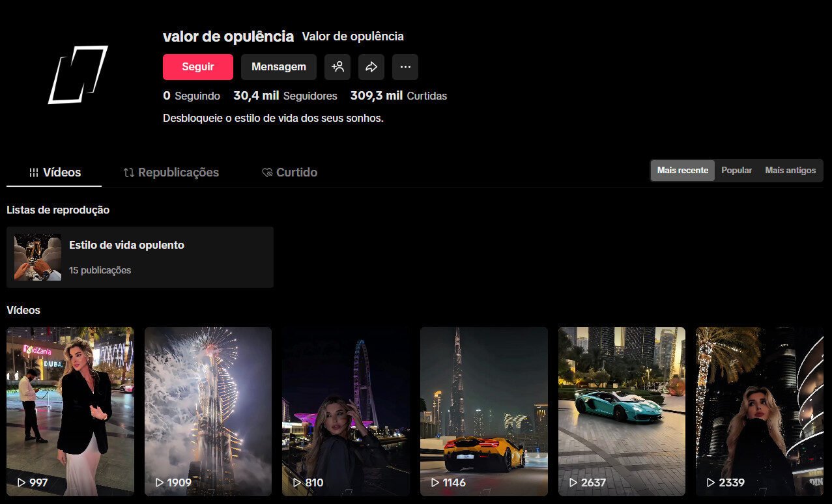
Task: Open the turquoise Lamborghini video thumbnail
Action: coord(622,410)
